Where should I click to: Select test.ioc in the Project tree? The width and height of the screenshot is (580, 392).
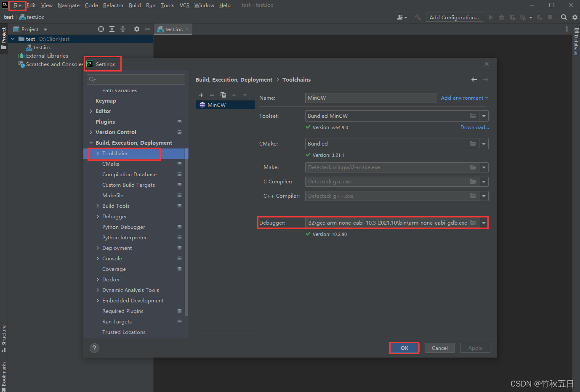click(x=42, y=47)
